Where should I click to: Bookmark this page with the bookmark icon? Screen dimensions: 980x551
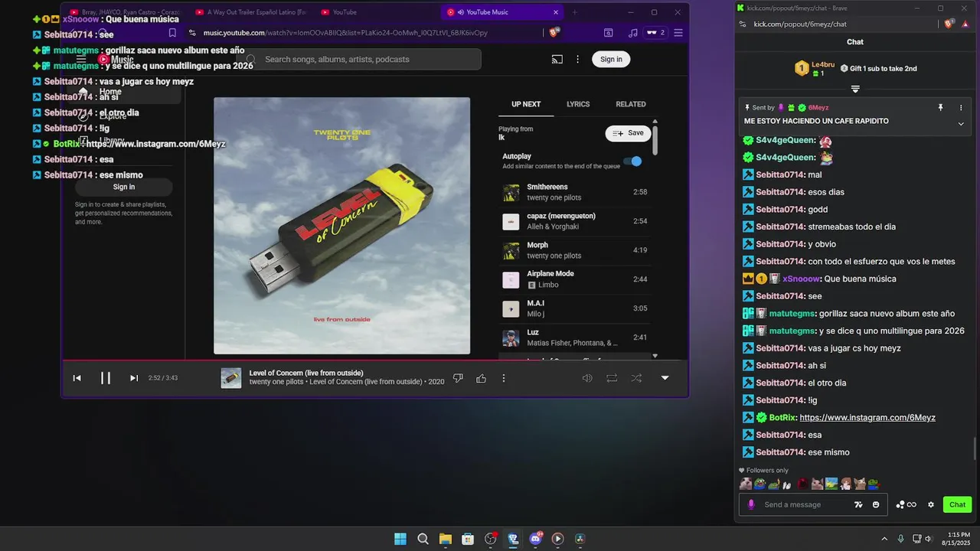pyautogui.click(x=172, y=33)
